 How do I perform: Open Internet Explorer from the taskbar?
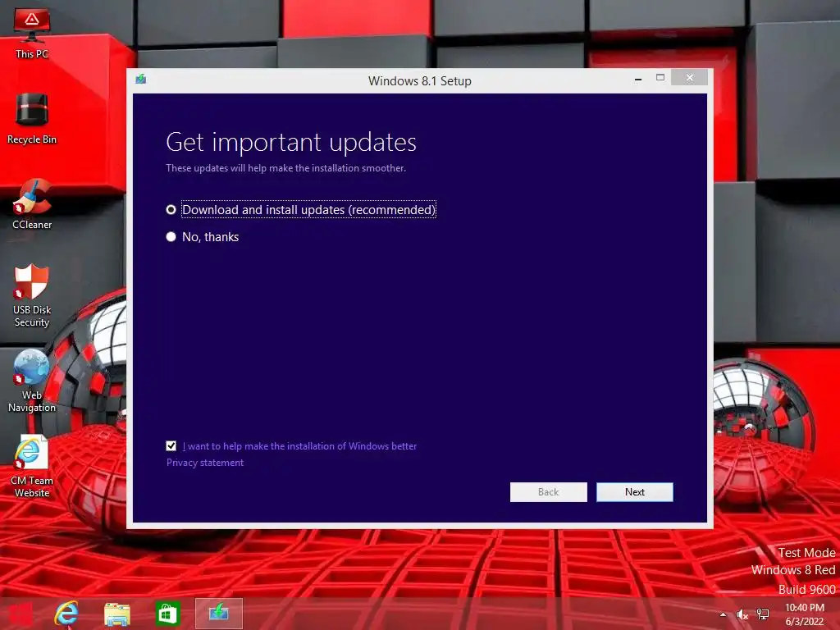(x=66, y=614)
